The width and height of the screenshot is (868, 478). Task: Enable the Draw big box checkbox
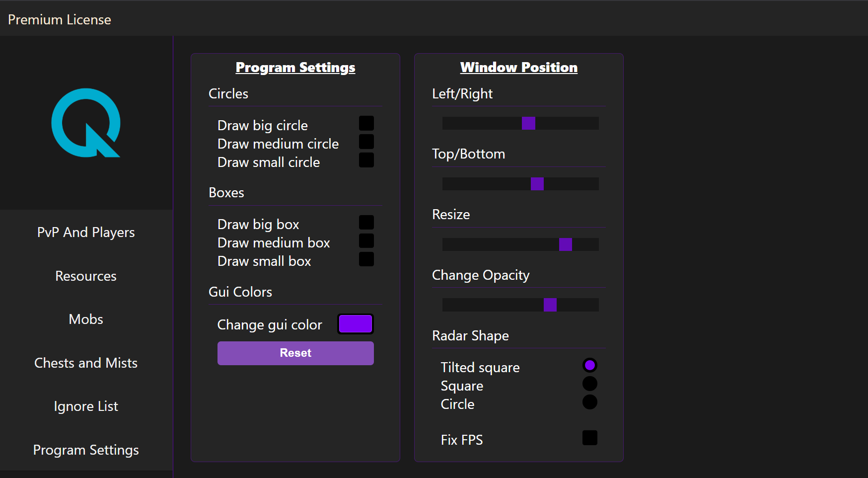(366, 222)
